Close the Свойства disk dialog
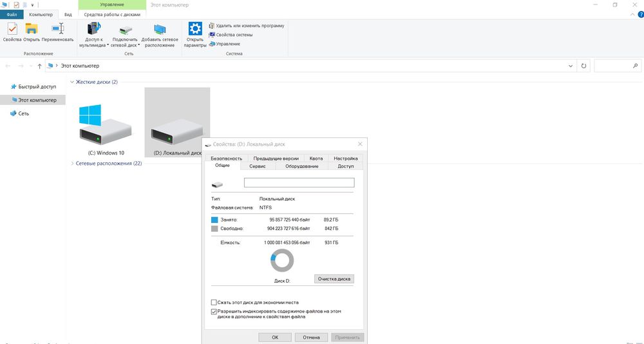The height and width of the screenshot is (344, 644). (360, 144)
